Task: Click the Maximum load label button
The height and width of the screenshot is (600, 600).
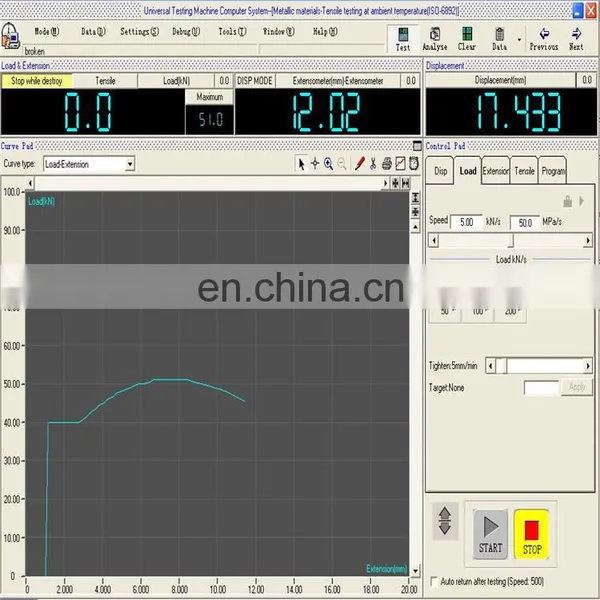Action: (x=210, y=97)
